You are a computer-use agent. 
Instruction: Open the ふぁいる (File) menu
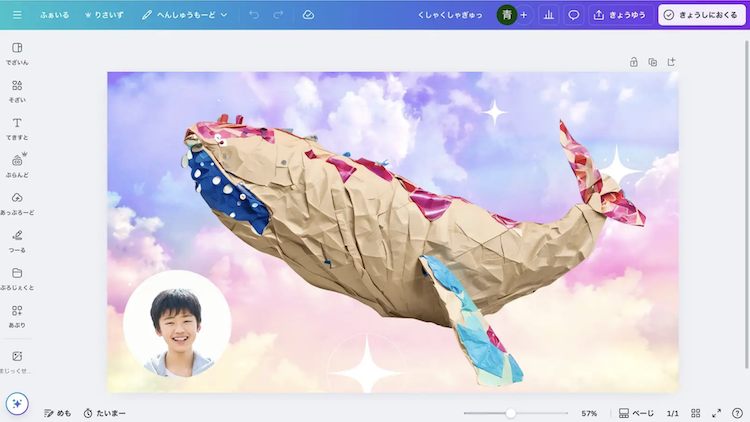(x=55, y=15)
